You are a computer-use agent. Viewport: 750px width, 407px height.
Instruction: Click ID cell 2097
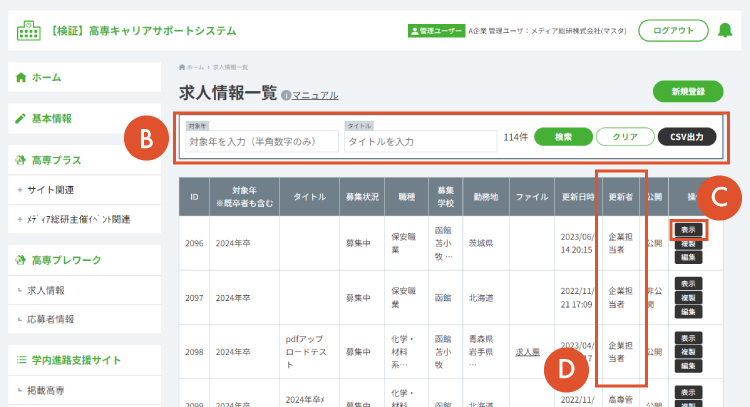pyautogui.click(x=194, y=298)
